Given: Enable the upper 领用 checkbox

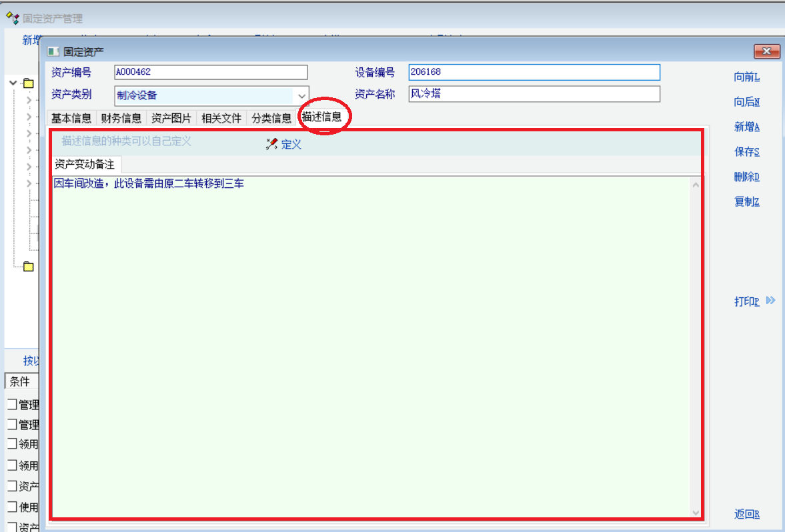Looking at the screenshot, I should coord(12,444).
